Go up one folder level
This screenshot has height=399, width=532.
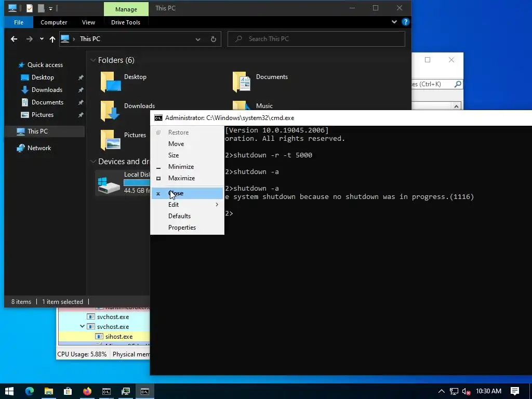[x=52, y=39]
